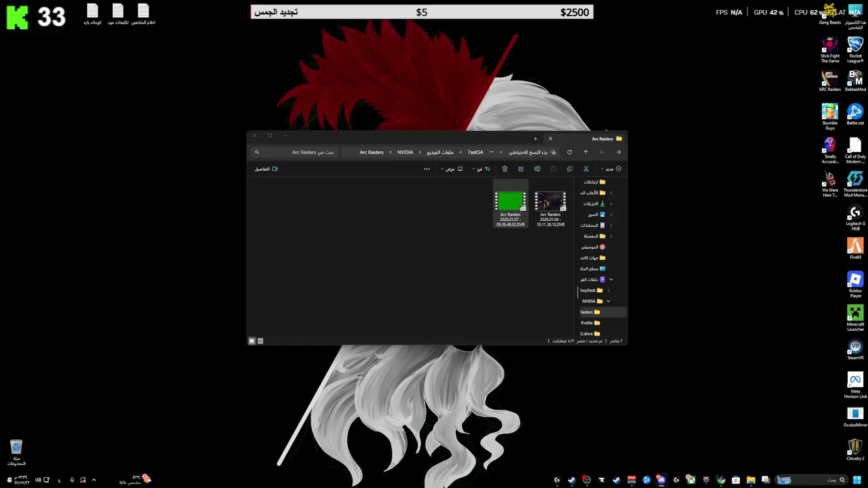
Task: Open Stick Fight The Game desktop shortcut
Action: (830, 49)
